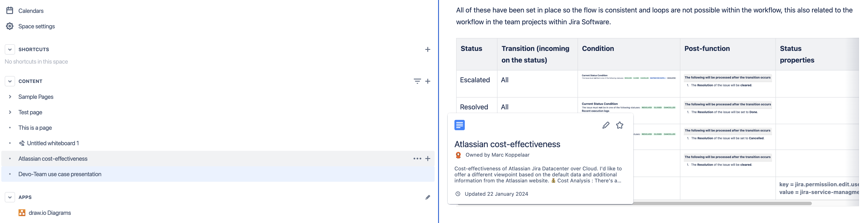The width and height of the screenshot is (868, 223).
Task: Collapse the APPS section
Action: click(10, 197)
